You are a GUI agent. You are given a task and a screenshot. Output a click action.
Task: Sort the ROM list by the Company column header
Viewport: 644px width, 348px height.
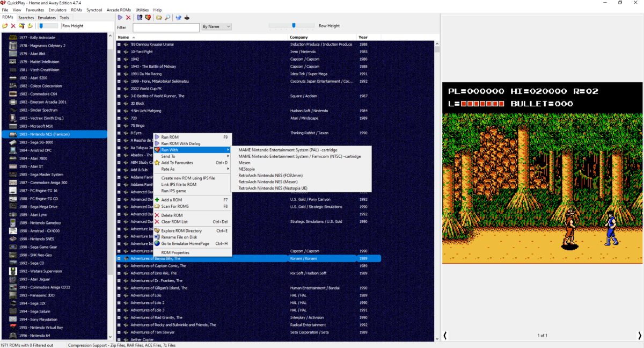click(x=323, y=37)
